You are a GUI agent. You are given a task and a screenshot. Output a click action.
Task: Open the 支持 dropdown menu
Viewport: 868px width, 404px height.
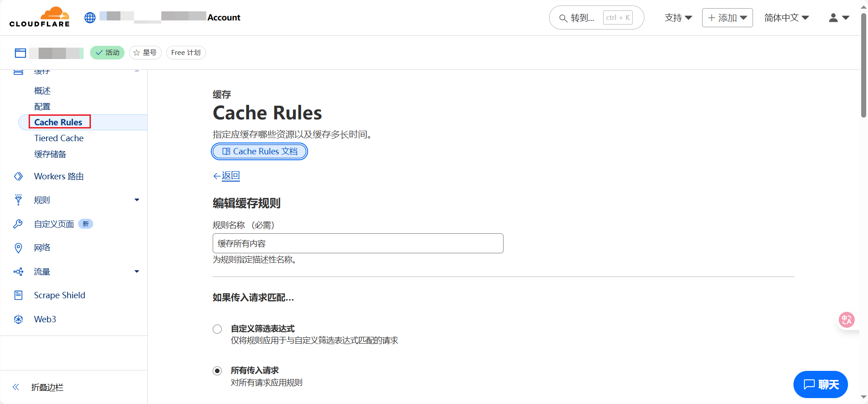point(678,18)
